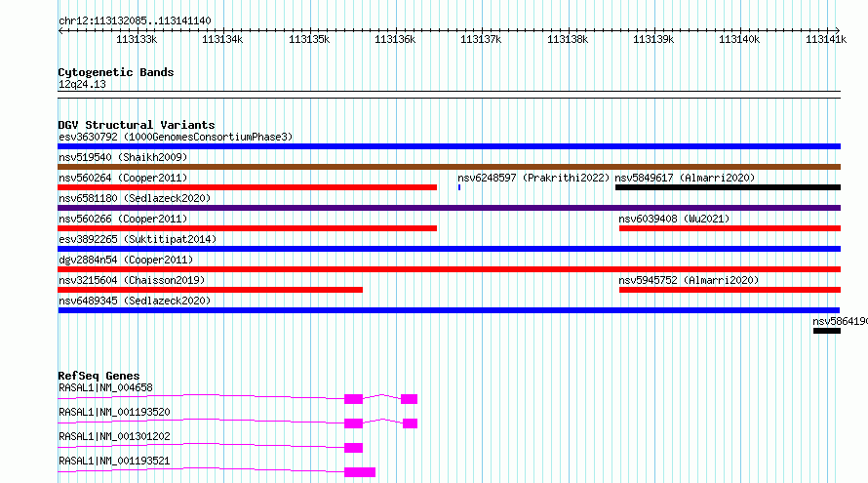
Task: Open variant label nsv6489345 (Sedlazeck2020)
Action: 135,301
